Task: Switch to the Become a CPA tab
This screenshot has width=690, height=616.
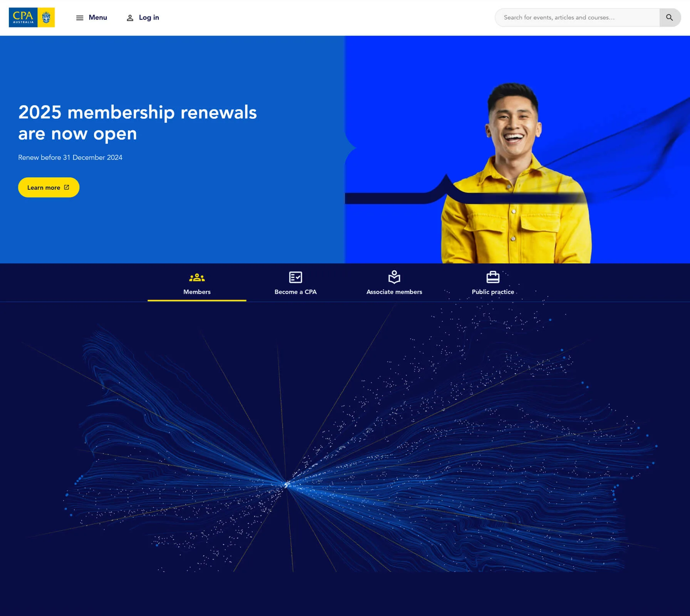Action: click(295, 292)
